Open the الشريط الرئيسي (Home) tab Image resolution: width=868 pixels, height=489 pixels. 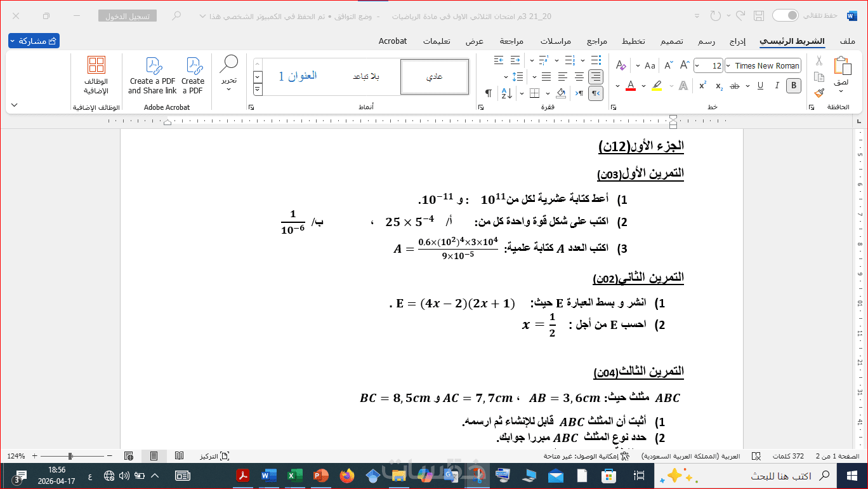[x=792, y=41]
